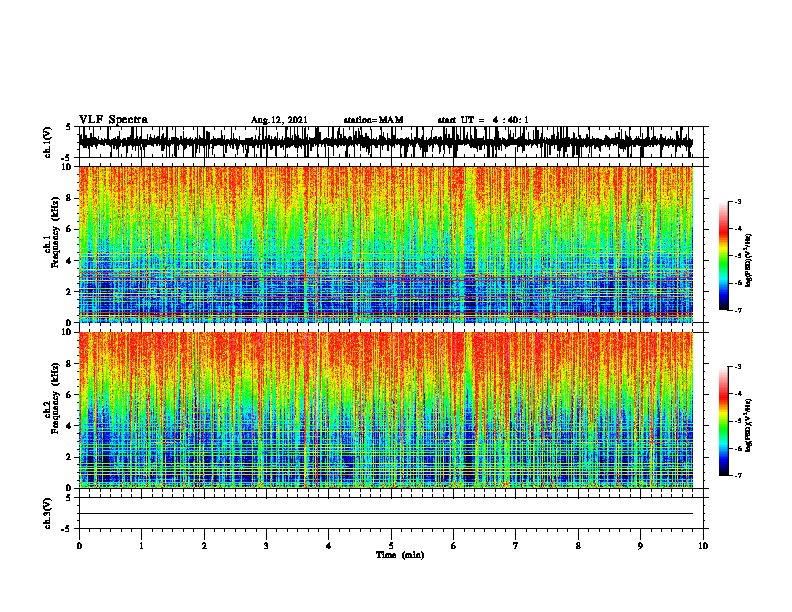This screenshot has height=612, width=792.
Task: Click the "Time (min)" axis label
Action: pos(400,555)
